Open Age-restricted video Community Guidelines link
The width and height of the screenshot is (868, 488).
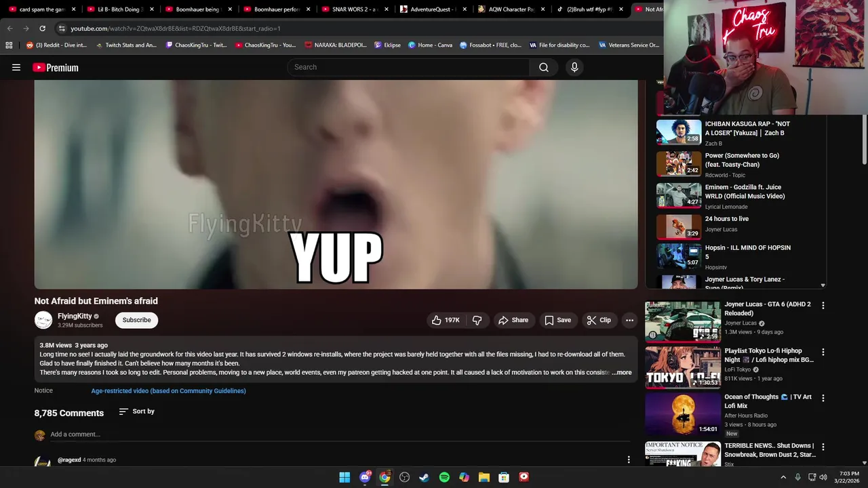pos(168,390)
